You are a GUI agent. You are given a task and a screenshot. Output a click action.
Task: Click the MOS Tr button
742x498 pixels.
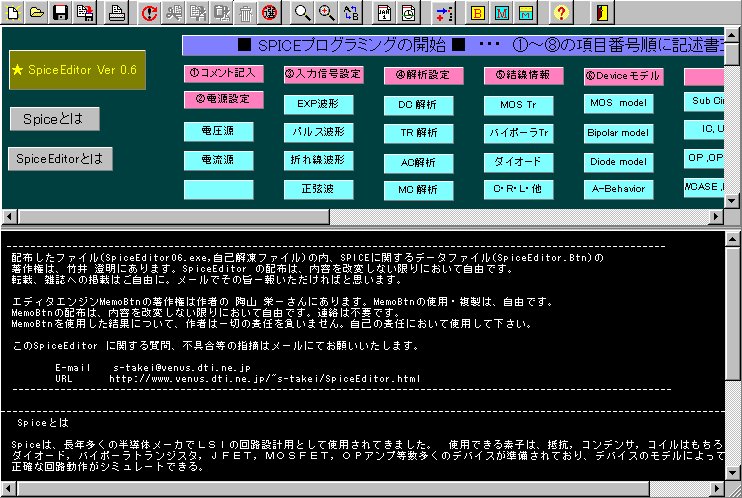click(518, 106)
